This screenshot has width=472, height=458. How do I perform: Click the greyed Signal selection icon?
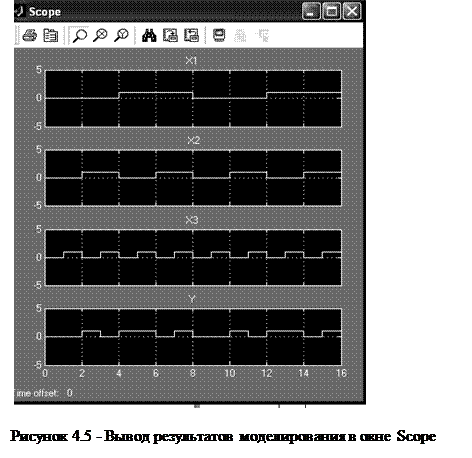[262, 35]
